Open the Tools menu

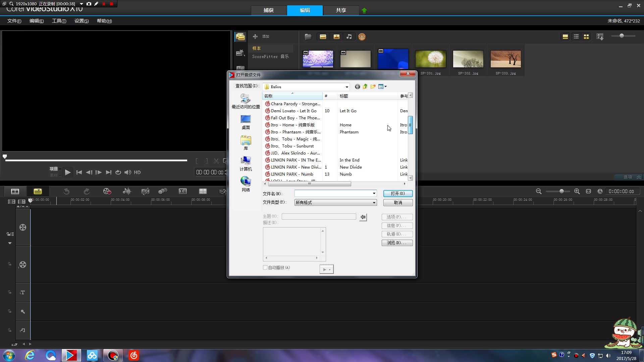59,21
